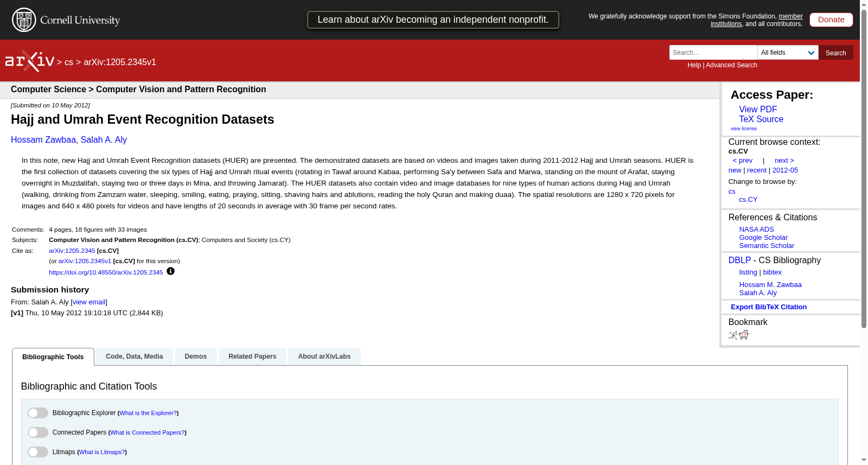This screenshot has height=465, width=868.
Task: Switch browse context to cs.CY
Action: coord(748,200)
